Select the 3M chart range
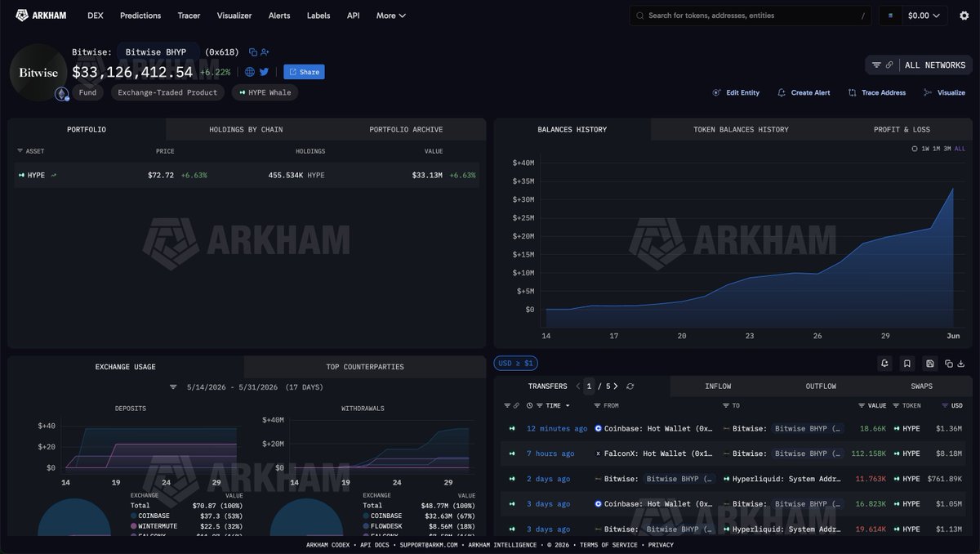Image resolution: width=980 pixels, height=554 pixels. pos(947,149)
